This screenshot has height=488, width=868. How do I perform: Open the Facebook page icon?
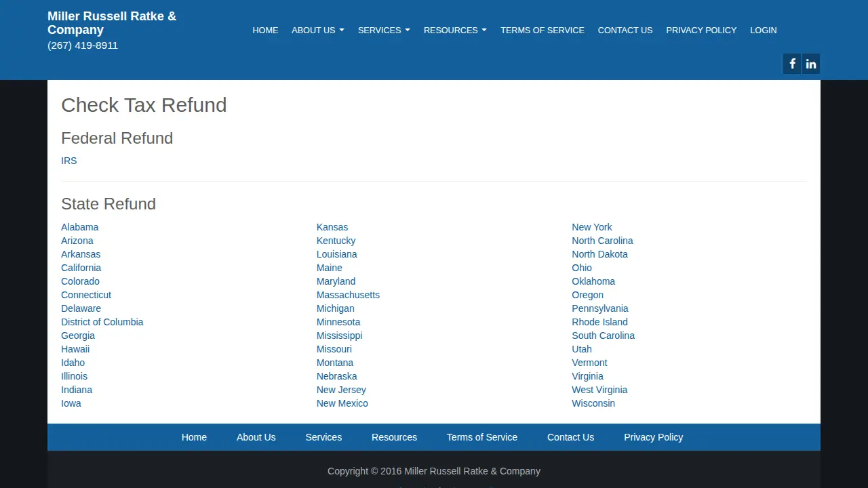click(x=792, y=64)
